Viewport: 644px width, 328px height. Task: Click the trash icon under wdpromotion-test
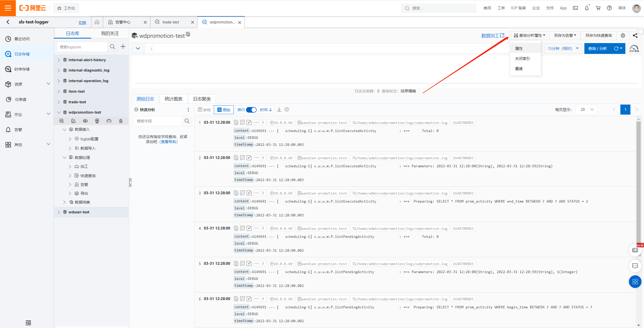(121, 121)
